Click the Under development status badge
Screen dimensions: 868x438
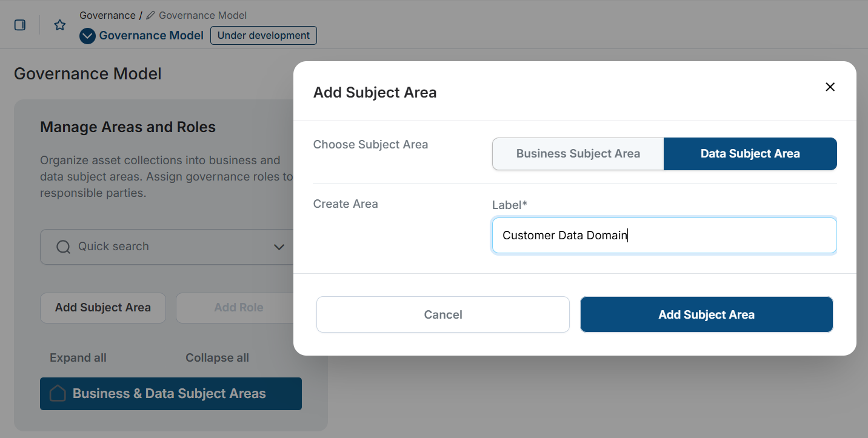point(263,35)
